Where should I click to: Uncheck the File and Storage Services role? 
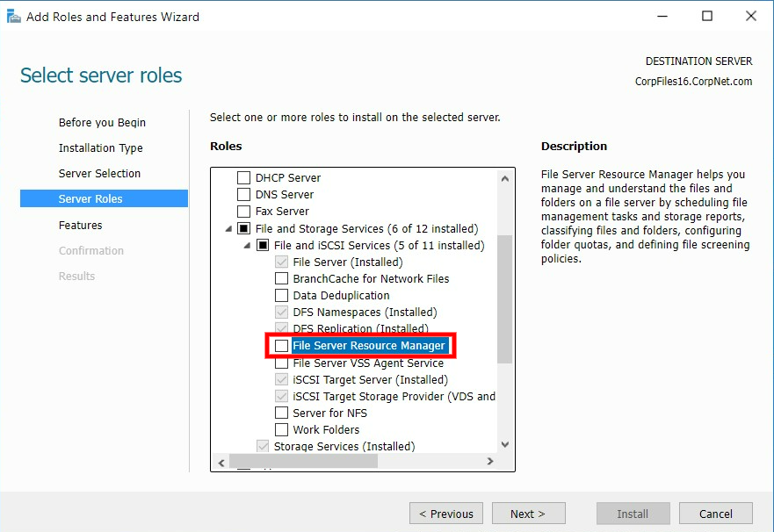click(x=243, y=227)
